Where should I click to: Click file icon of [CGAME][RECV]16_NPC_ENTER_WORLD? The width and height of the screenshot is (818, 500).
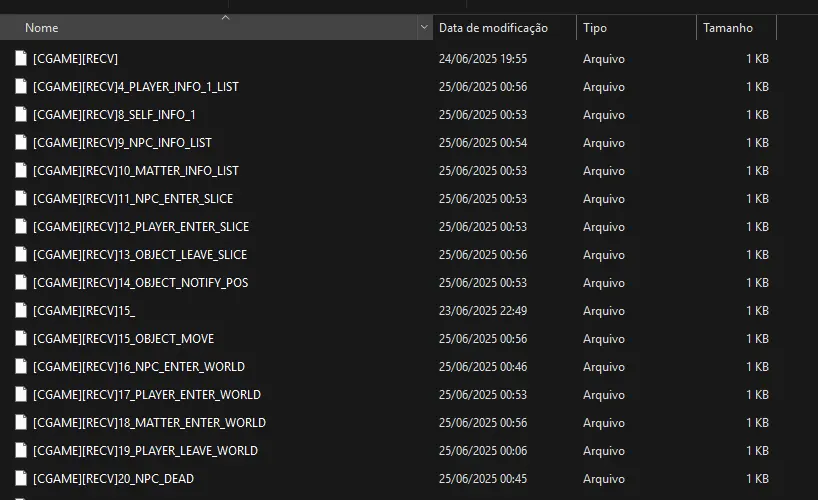point(21,366)
